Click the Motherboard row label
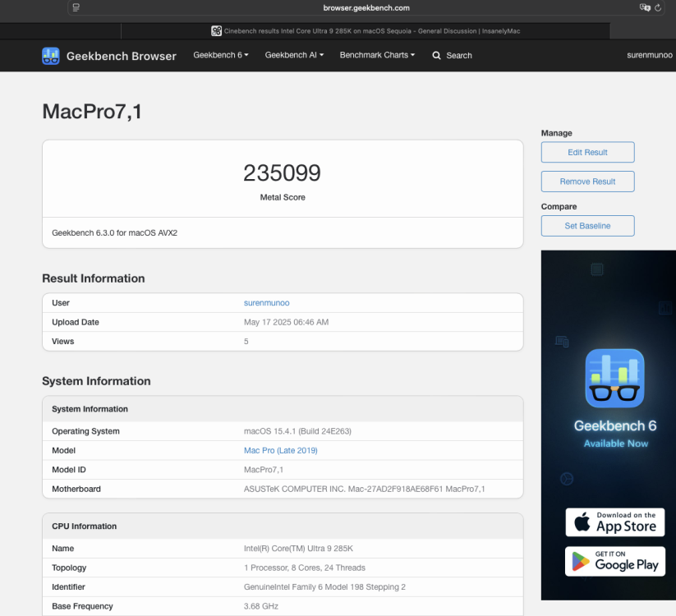The image size is (676, 616). click(x=76, y=489)
